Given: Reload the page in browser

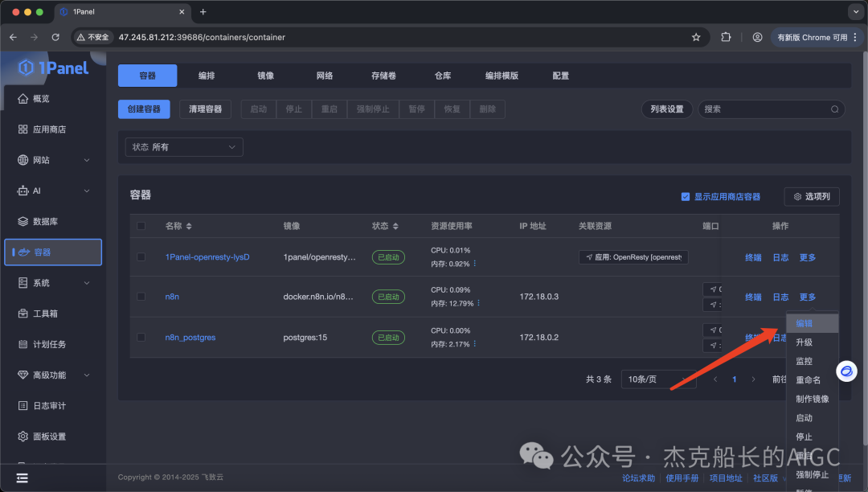Looking at the screenshot, I should (x=55, y=37).
